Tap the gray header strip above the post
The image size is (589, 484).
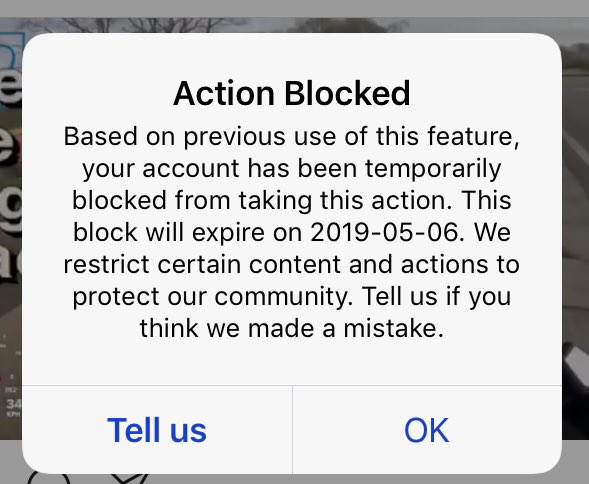point(294,8)
